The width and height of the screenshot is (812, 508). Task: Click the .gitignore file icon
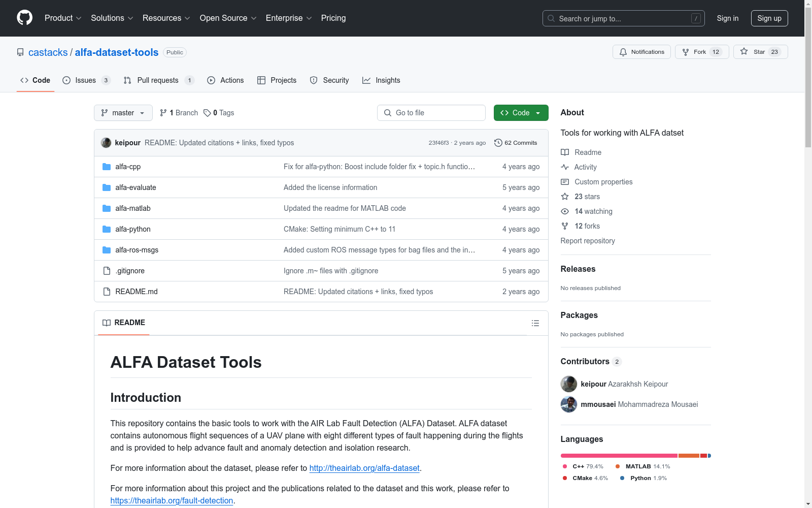click(107, 271)
